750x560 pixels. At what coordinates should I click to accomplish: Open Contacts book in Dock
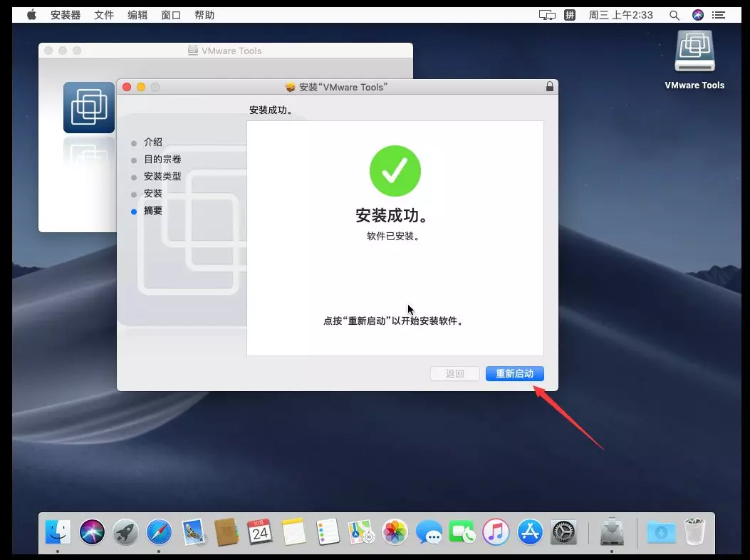pyautogui.click(x=226, y=532)
